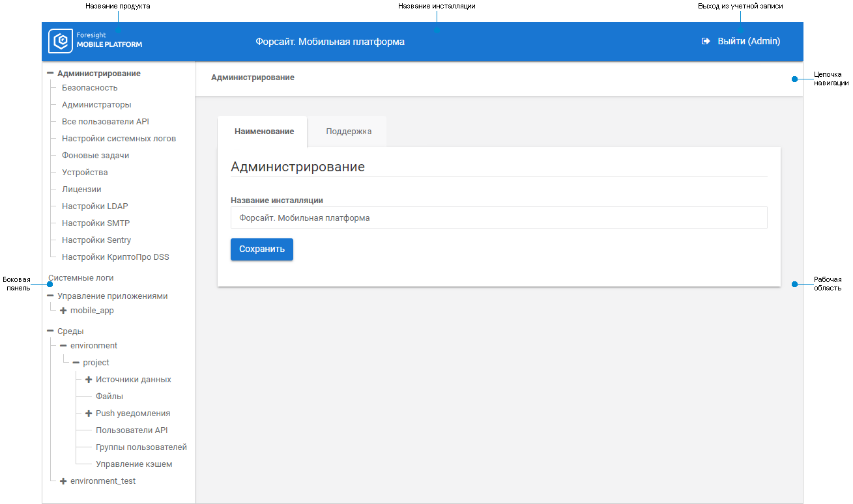This screenshot has height=504, width=853.
Task: Collapse the environment node
Action: point(63,346)
